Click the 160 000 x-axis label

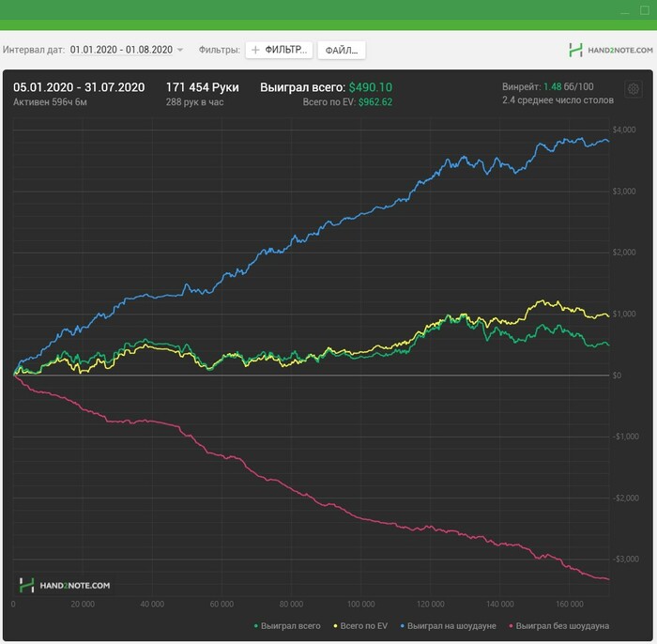coord(570,604)
